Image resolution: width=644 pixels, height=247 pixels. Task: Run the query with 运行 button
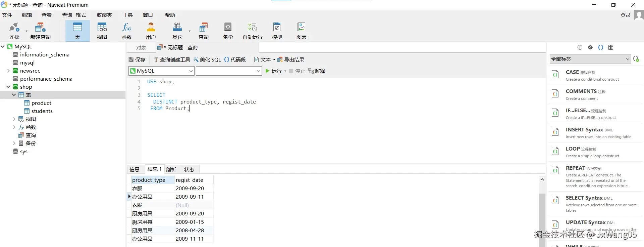274,71
